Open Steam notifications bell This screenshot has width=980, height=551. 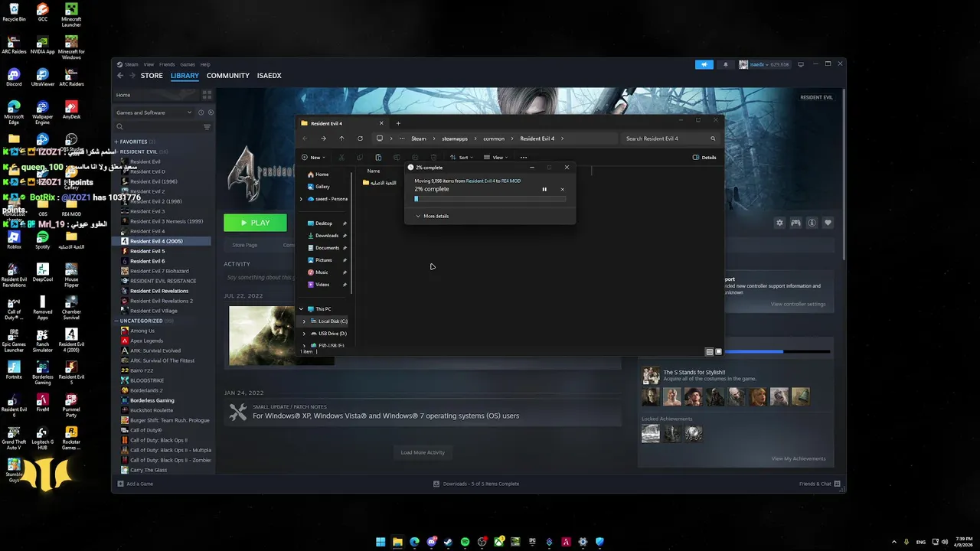[726, 64]
